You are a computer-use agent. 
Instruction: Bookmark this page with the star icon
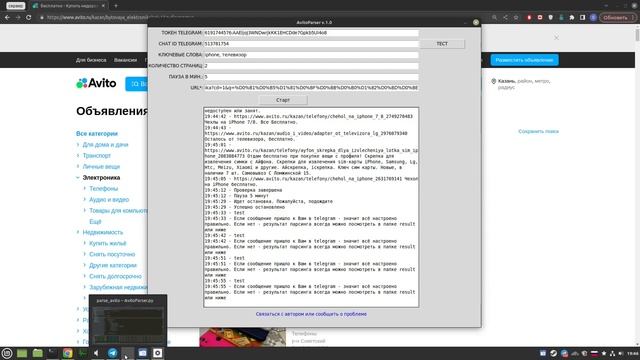pyautogui.click(x=516, y=18)
